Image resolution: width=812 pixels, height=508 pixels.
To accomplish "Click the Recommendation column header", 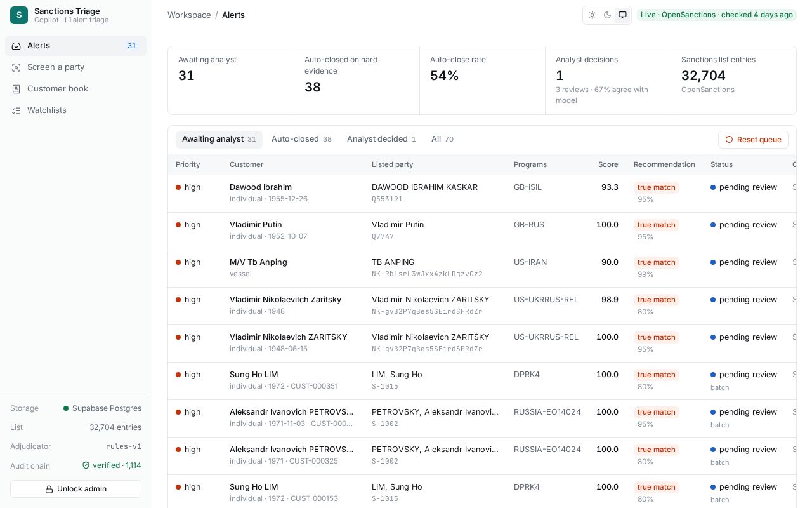I will coord(664,164).
